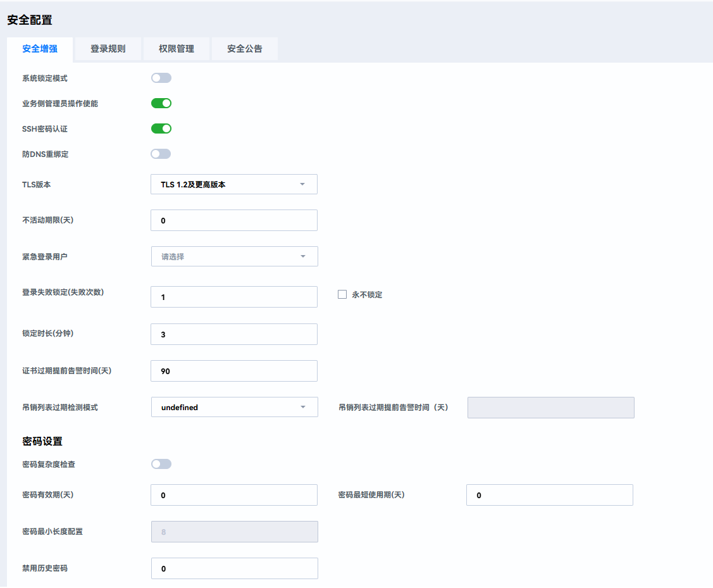Enable the 系统锁定模式 toggle
The width and height of the screenshot is (713, 588).
pos(161,78)
